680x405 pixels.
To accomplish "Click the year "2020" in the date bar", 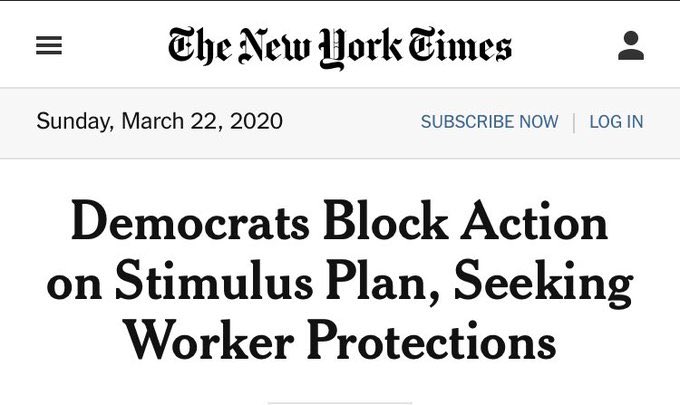I will pyautogui.click(x=255, y=122).
